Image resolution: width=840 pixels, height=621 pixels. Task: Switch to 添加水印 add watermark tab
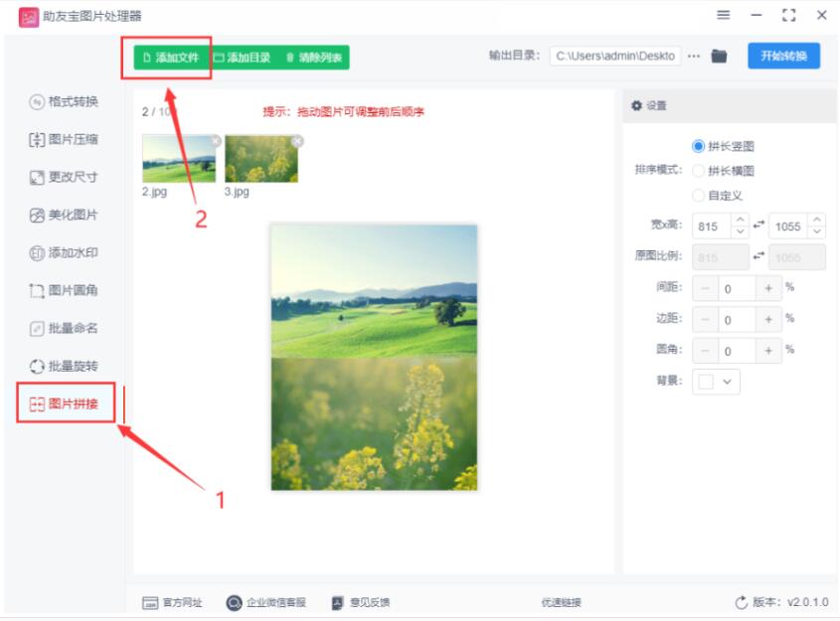pyautogui.click(x=65, y=252)
